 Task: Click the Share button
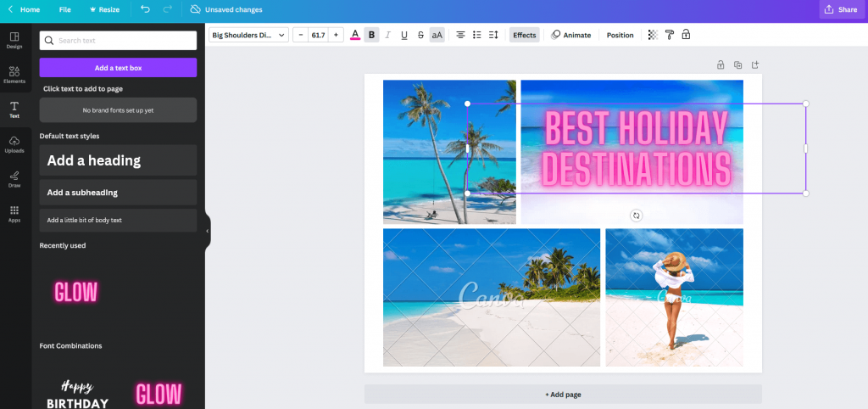pyautogui.click(x=842, y=9)
